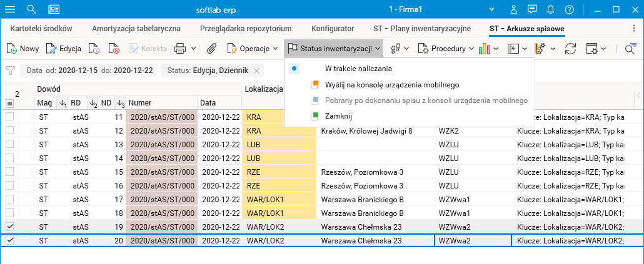
Task: Uncheck the row 19 checkbox
Action: click(x=9, y=227)
